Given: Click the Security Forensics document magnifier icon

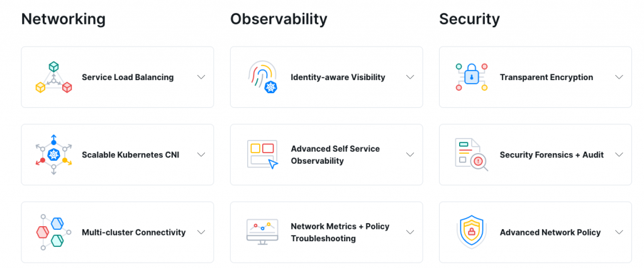Looking at the screenshot, I should [x=472, y=154].
